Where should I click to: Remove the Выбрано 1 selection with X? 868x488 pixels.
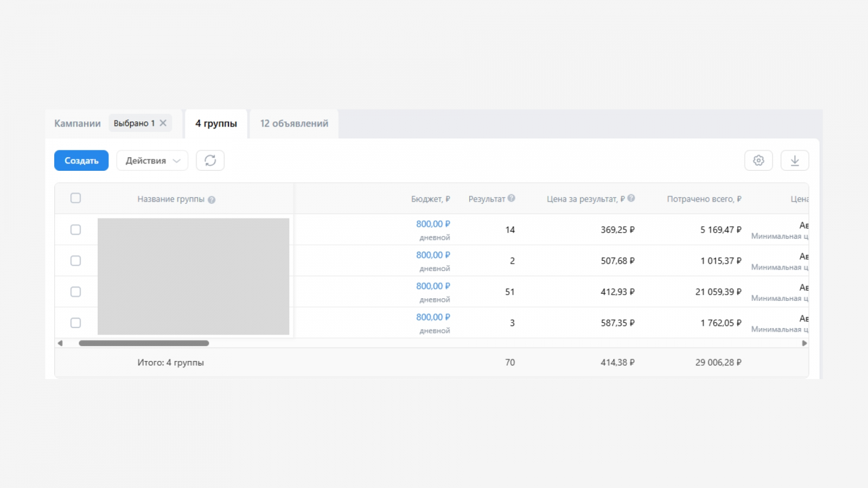tap(163, 123)
